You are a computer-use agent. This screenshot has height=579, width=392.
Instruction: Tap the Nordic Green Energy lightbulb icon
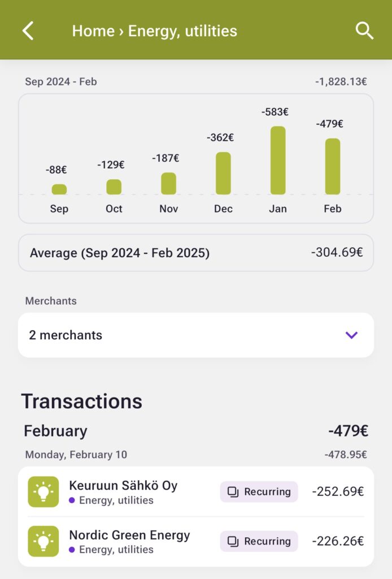coord(43,541)
